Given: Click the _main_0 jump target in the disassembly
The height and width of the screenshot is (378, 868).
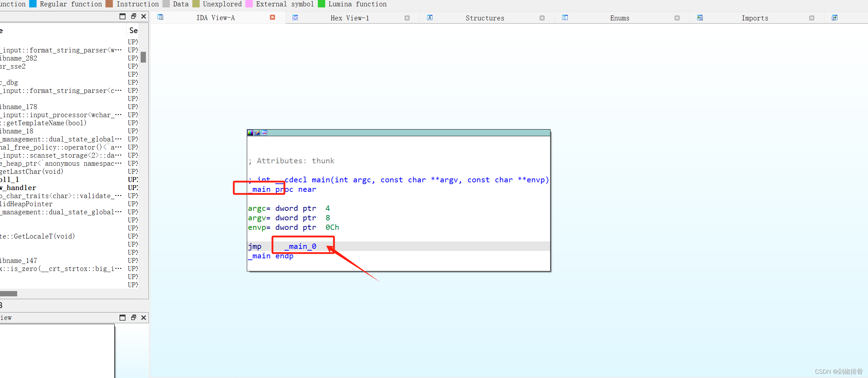Looking at the screenshot, I should (x=300, y=246).
